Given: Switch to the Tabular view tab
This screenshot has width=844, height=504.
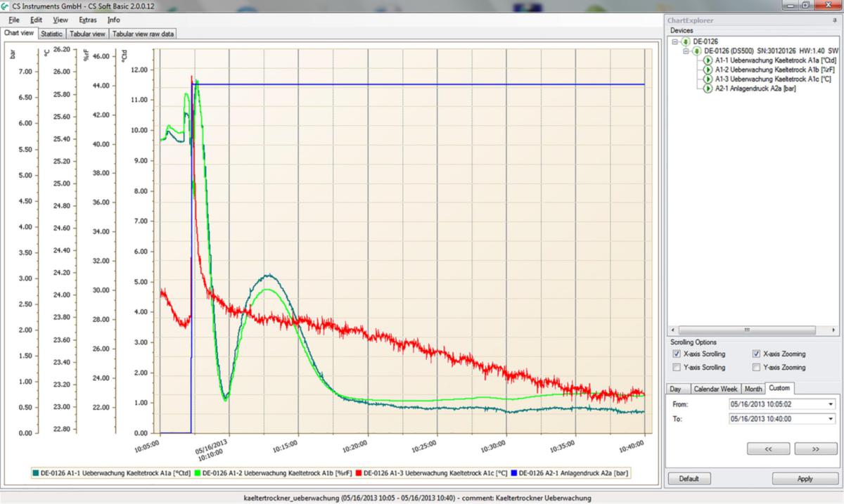Looking at the screenshot, I should coord(88,34).
